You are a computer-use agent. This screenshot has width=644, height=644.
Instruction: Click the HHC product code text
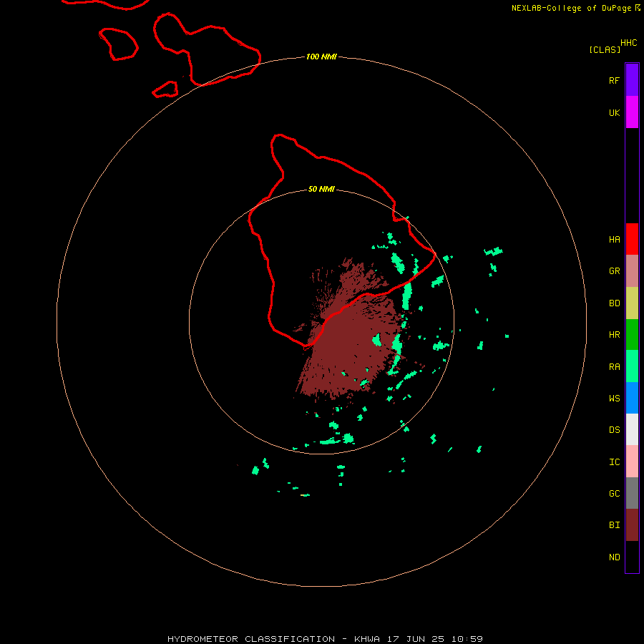[628, 43]
